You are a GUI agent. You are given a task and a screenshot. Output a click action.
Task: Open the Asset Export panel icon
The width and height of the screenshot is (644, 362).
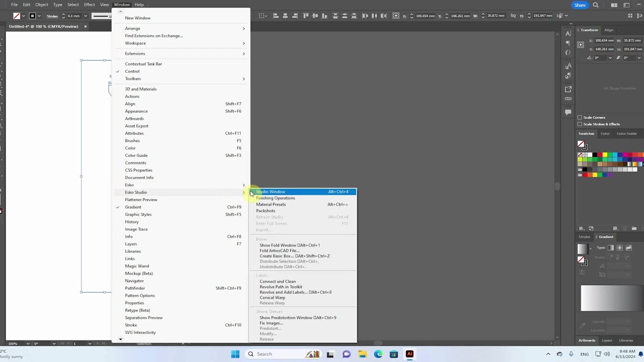pos(568,89)
